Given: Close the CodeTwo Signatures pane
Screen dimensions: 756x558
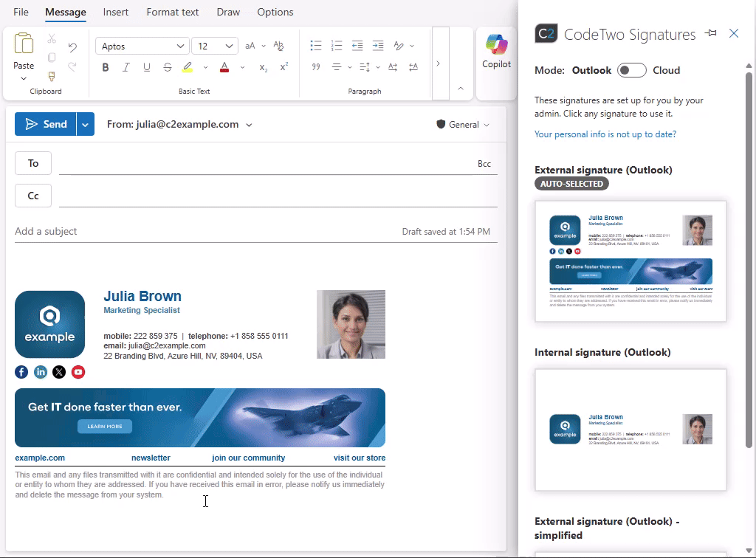Looking at the screenshot, I should coord(734,33).
